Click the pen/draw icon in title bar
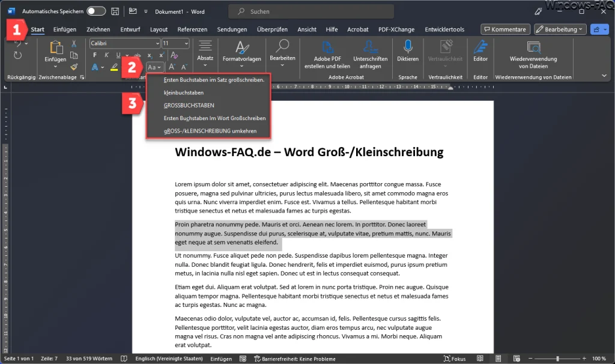The image size is (615, 364). click(539, 11)
